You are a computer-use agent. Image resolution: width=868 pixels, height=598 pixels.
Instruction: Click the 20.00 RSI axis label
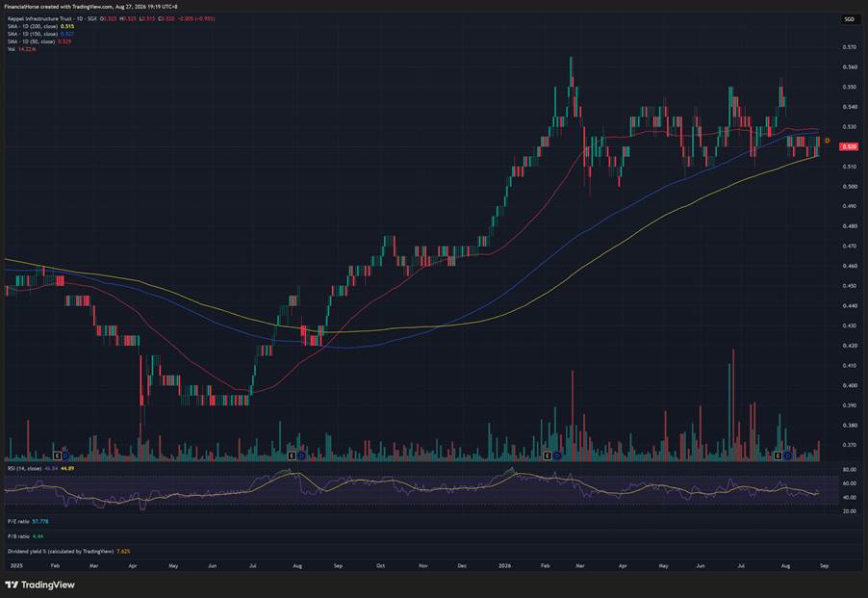849,511
